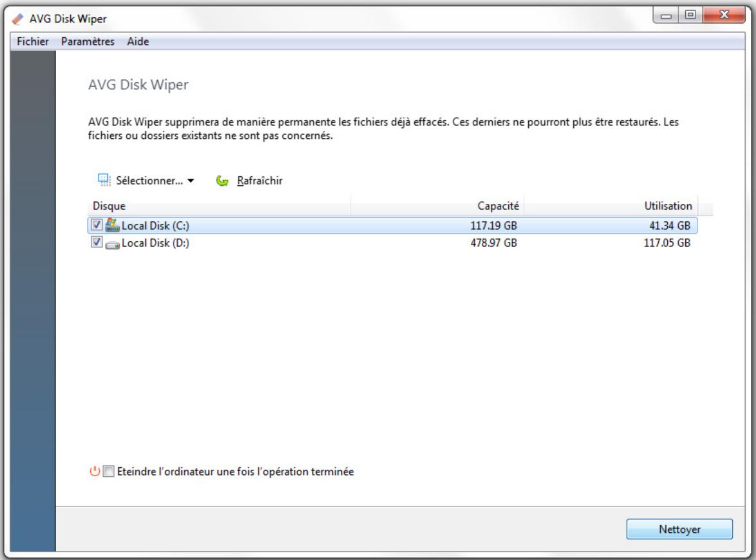The width and height of the screenshot is (756, 560).
Task: Enable shutdown after operation checkbox
Action: coord(109,471)
